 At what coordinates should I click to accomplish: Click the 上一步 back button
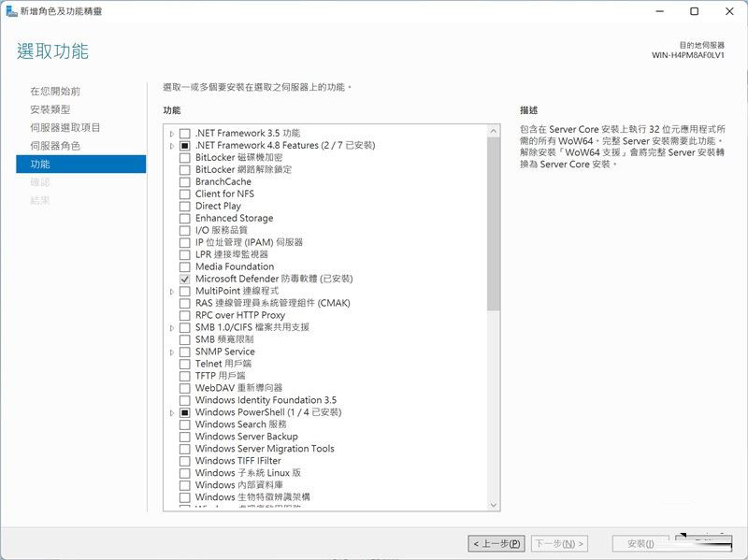[x=496, y=543]
